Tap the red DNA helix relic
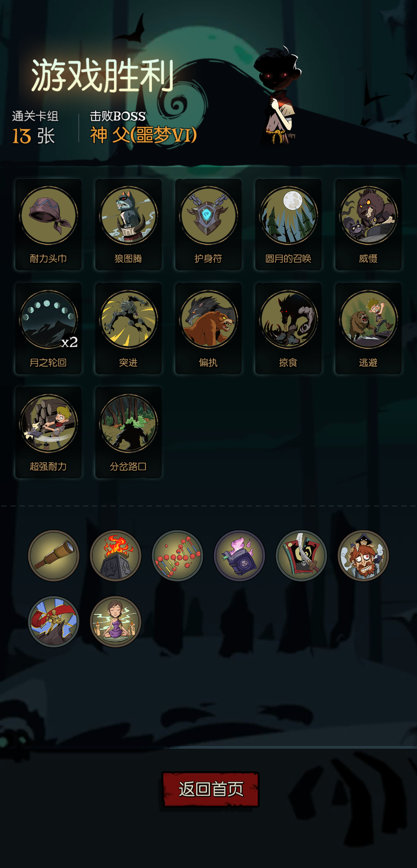The width and height of the screenshot is (417, 868). coord(178,556)
